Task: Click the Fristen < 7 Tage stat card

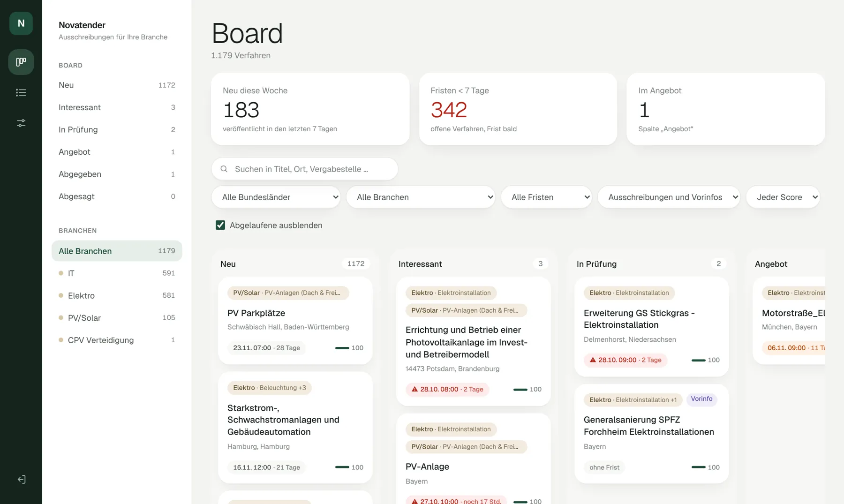Action: 518,109
